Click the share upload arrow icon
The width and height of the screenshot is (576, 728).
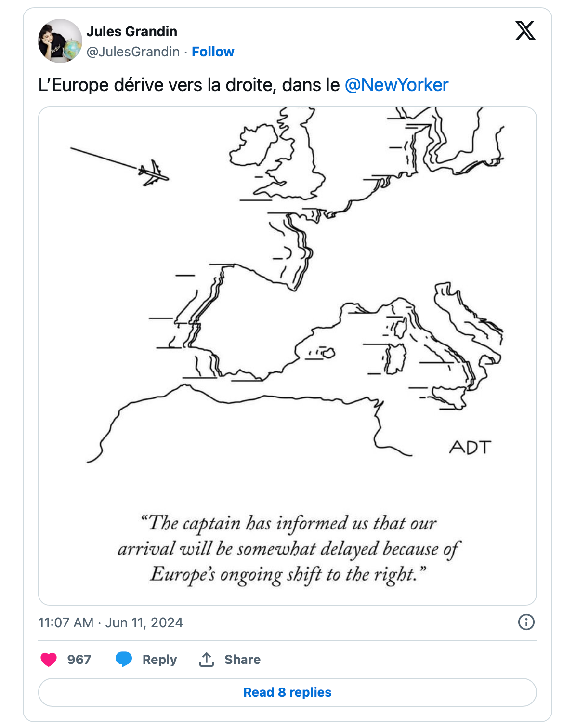click(207, 659)
